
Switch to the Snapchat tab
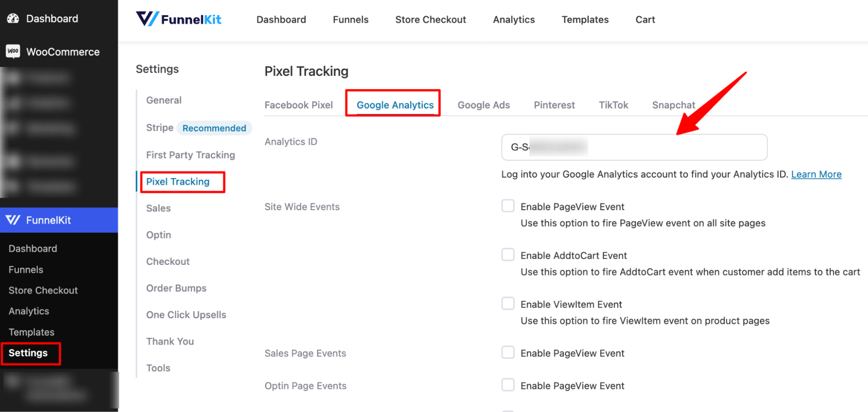click(673, 105)
